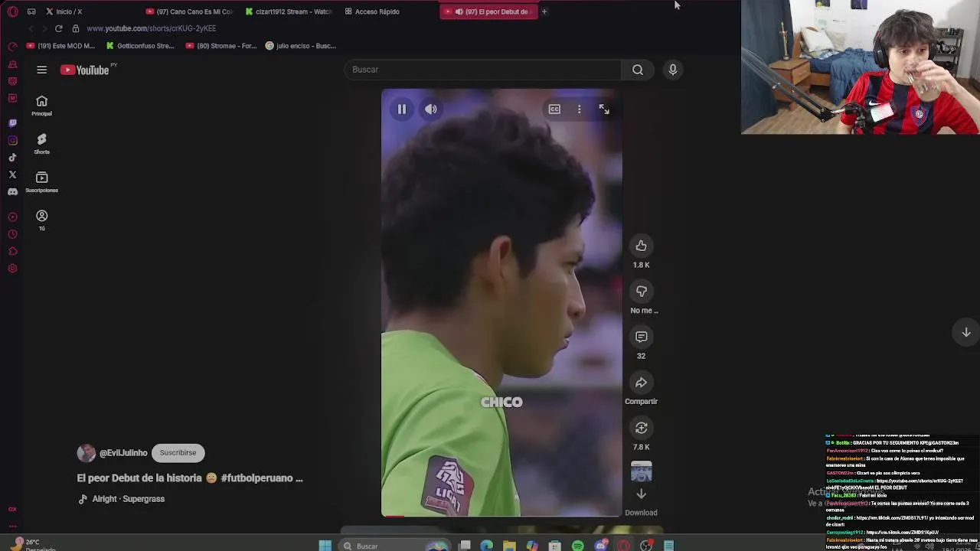Open the Alright · Supergrass sound link

[x=128, y=499]
